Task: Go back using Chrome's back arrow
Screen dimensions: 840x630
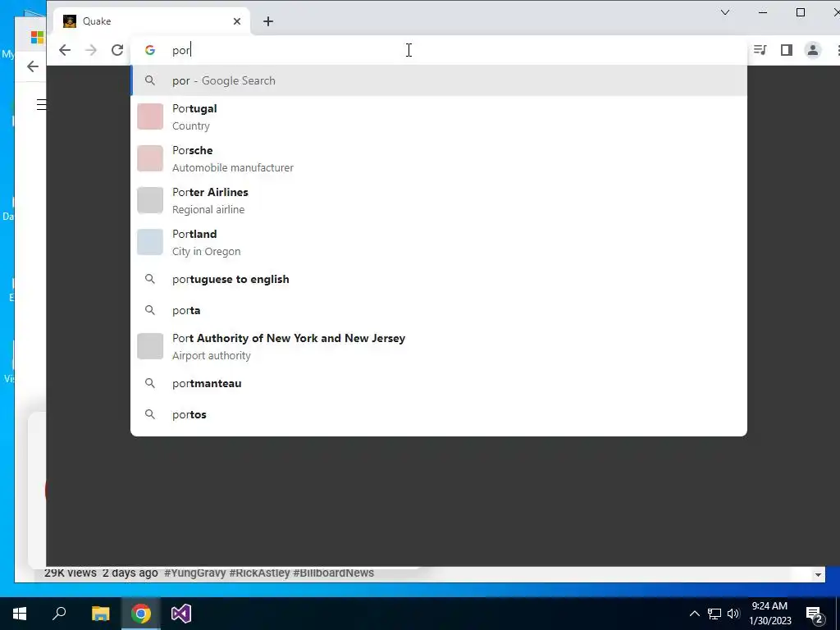Action: click(x=65, y=50)
